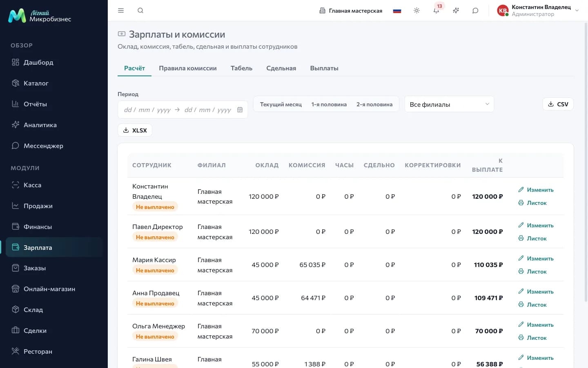Click Изменить for Мария Кассир
This screenshot has height=368, width=588.
(536, 258)
